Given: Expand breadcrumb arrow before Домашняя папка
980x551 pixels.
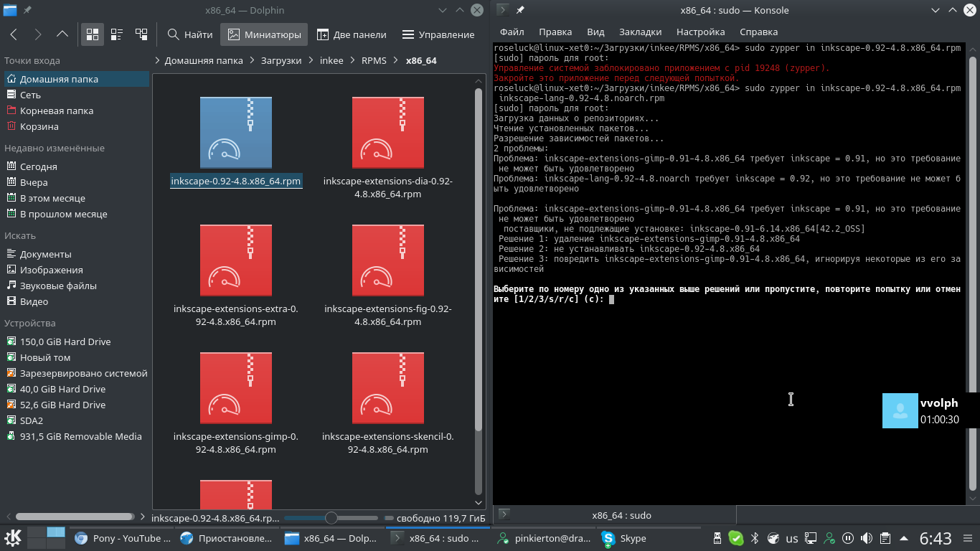Looking at the screenshot, I should [158, 60].
